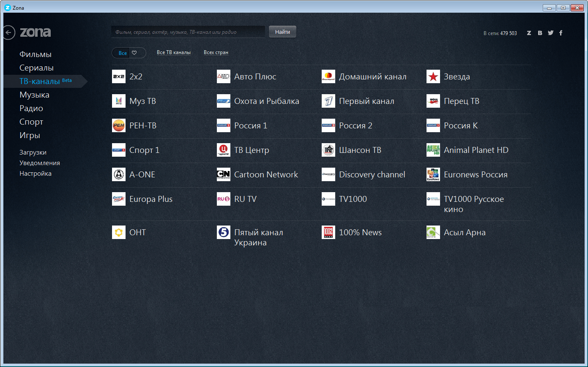Select the Все channels filter
Screen dimensions: 588x367
coord(123,53)
